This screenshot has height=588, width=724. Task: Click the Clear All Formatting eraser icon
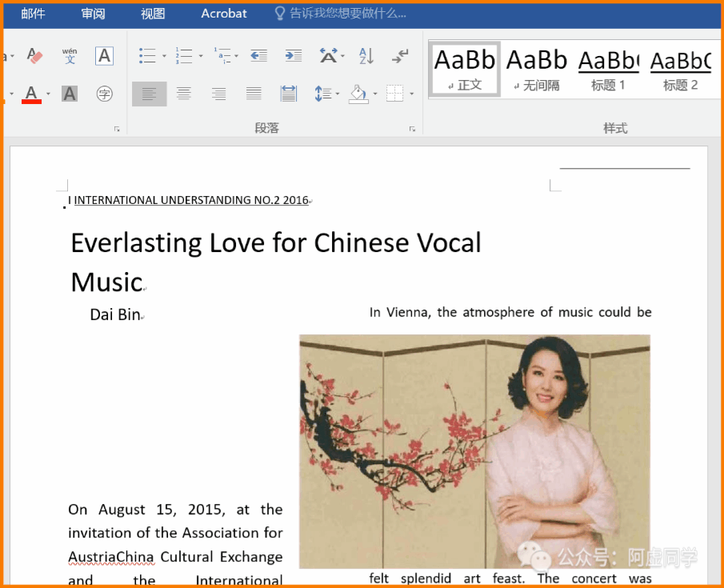34,56
